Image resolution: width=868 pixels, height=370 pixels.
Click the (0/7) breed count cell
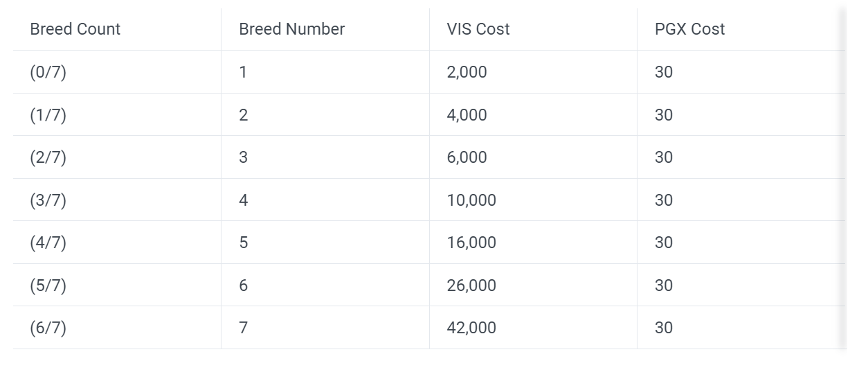click(x=48, y=72)
